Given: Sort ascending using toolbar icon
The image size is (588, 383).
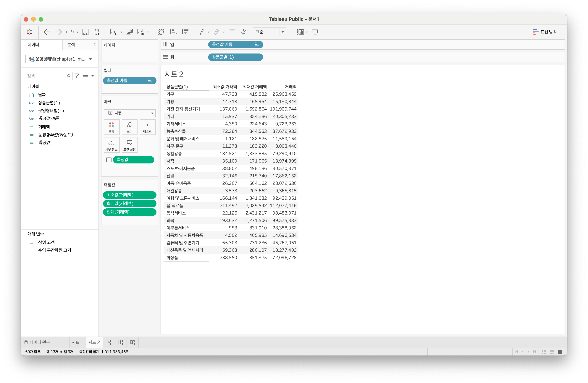Looking at the screenshot, I should (x=173, y=32).
